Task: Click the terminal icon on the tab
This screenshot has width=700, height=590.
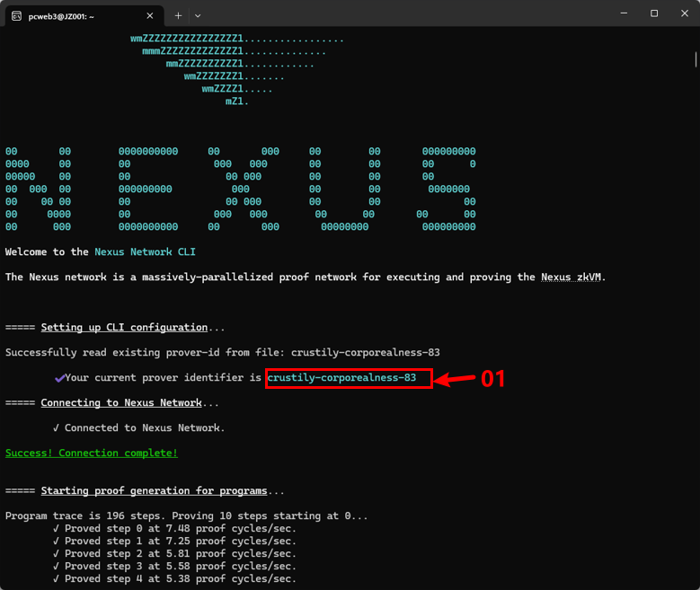Action: [16, 16]
